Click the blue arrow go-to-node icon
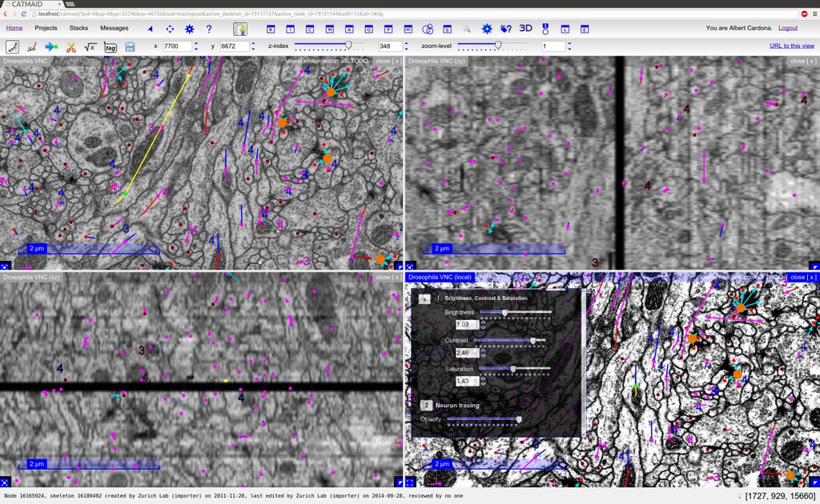 51,47
